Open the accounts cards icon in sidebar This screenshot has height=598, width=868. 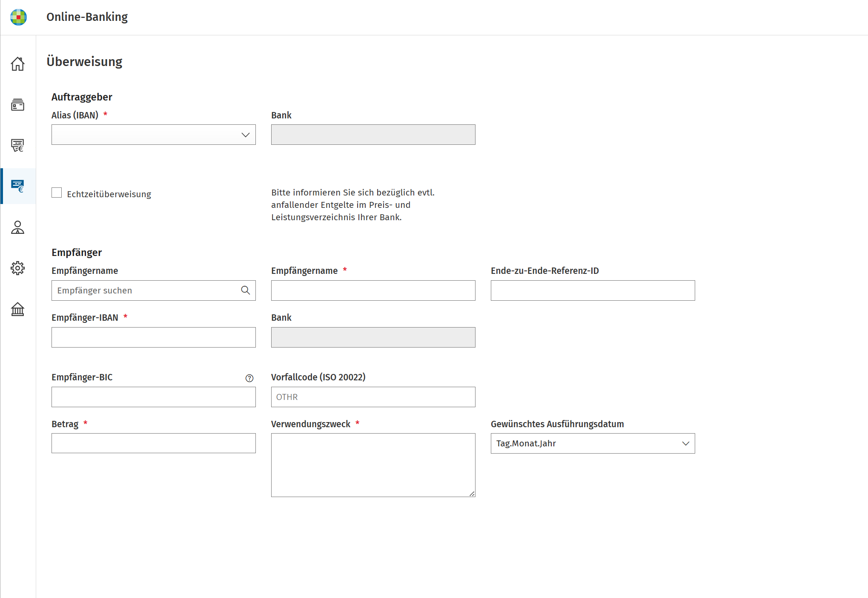coord(17,105)
